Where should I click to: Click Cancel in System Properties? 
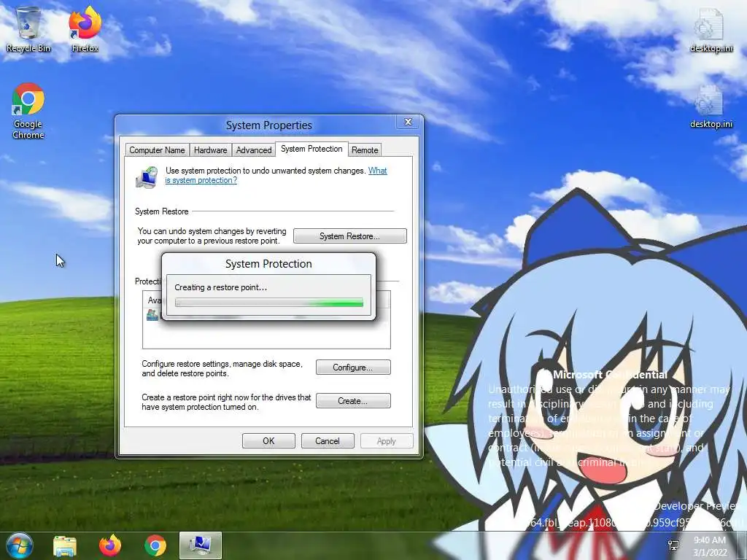pos(328,441)
